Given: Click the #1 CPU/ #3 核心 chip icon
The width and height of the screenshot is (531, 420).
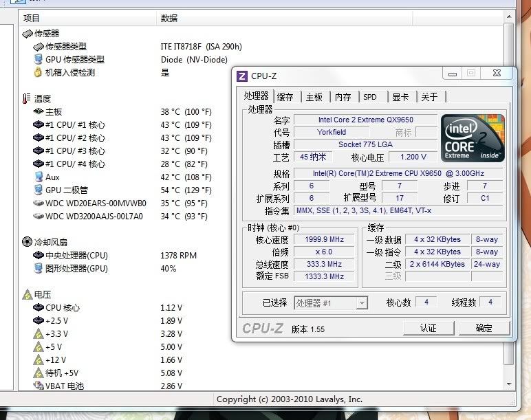Looking at the screenshot, I should point(39,151).
